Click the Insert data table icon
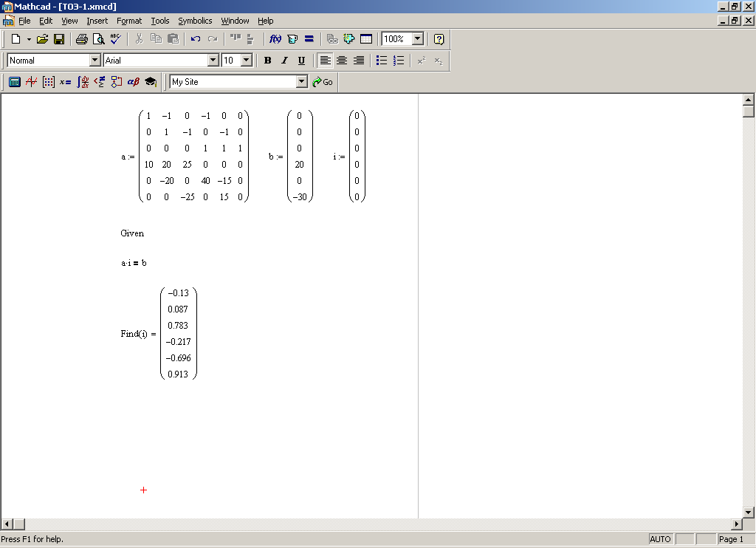 (x=366, y=39)
